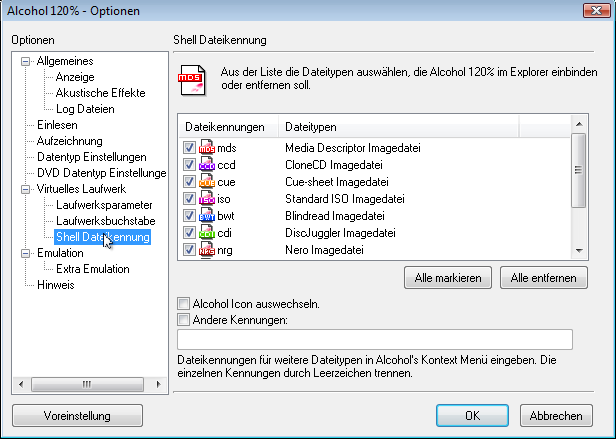Select Virtuelles Laufwerk tree label
The width and height of the screenshot is (616, 439).
(81, 189)
